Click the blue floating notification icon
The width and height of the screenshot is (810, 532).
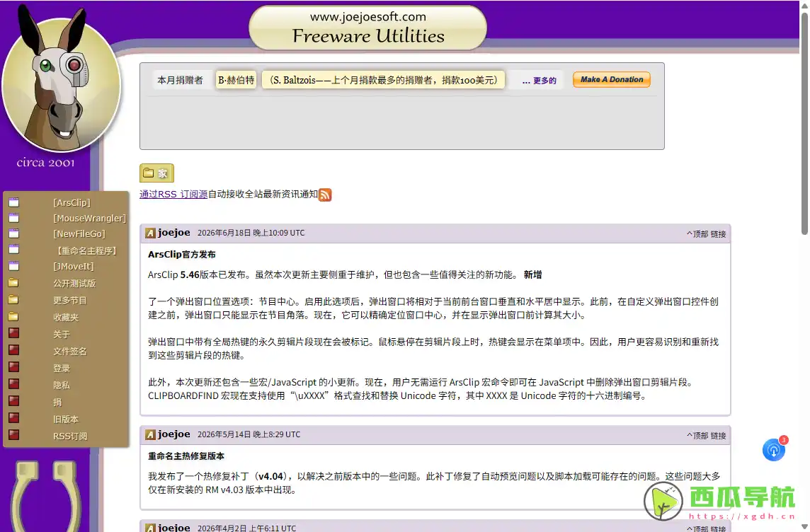(x=774, y=450)
